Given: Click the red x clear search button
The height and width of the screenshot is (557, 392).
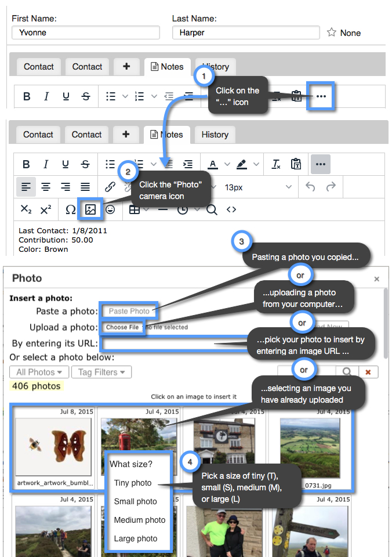Looking at the screenshot, I should coord(368,372).
